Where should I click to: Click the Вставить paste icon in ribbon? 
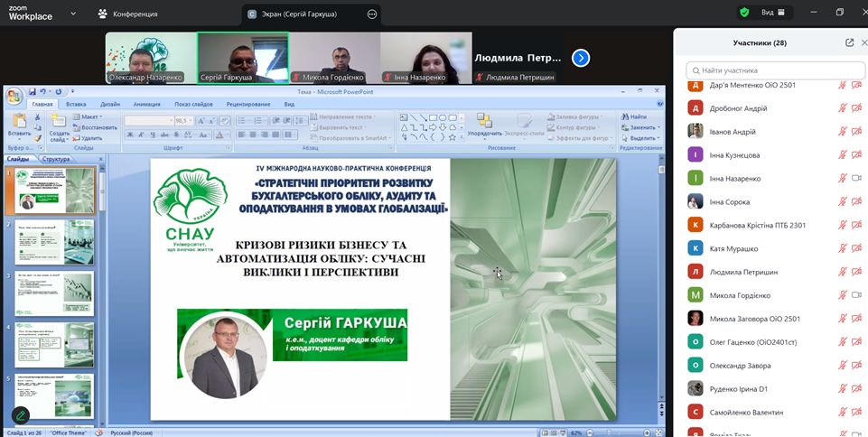click(19, 122)
